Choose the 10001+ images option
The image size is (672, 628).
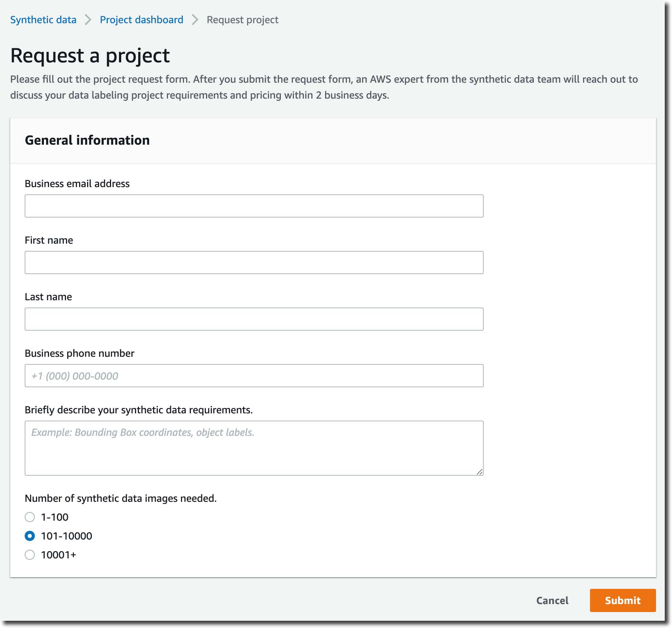[30, 555]
